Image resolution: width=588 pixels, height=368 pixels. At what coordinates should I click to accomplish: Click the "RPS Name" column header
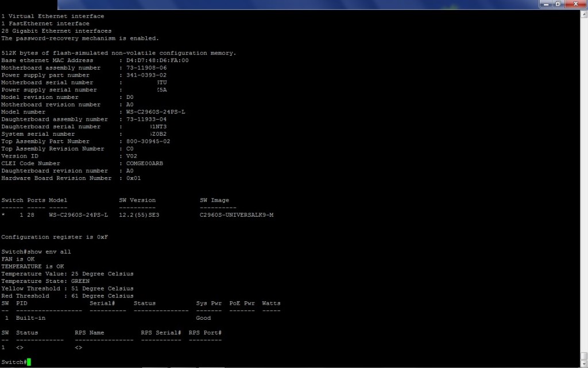(89, 333)
